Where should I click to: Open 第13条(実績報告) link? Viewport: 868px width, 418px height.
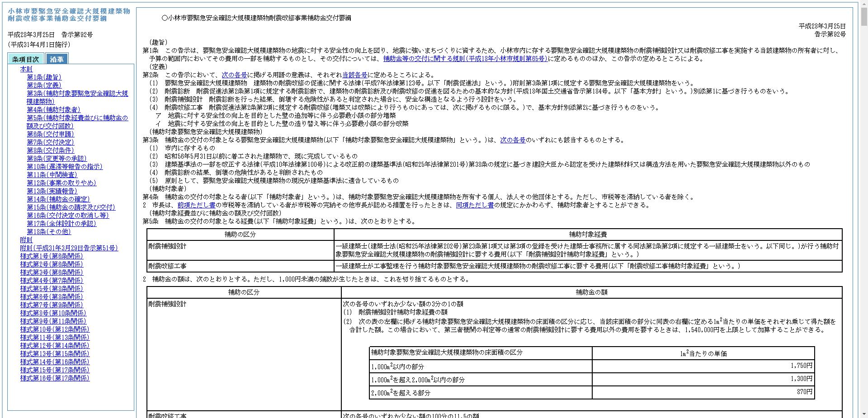pos(52,191)
